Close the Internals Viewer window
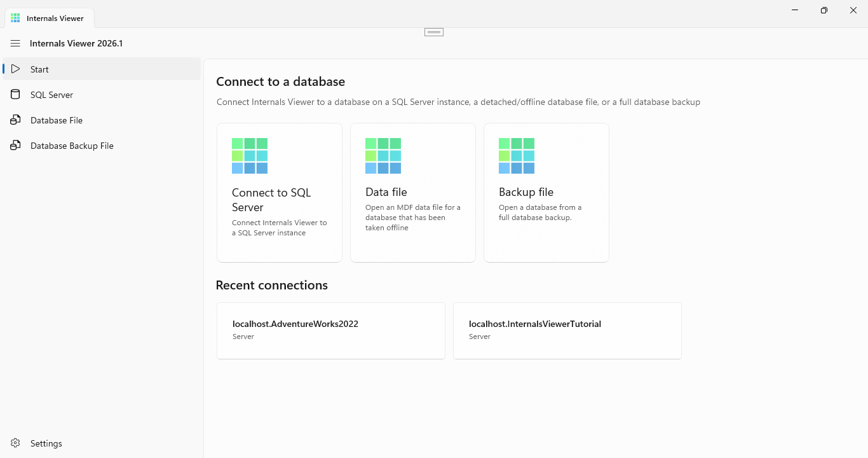Image resolution: width=868 pixels, height=458 pixels. point(853,10)
